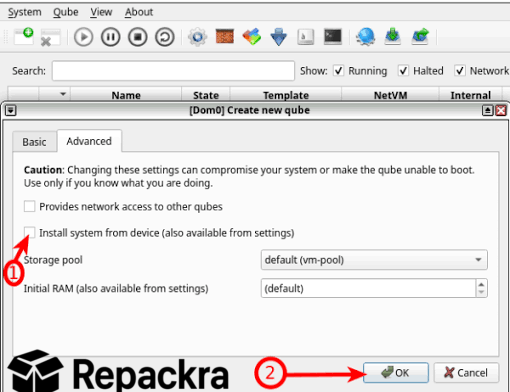
Task: Open the dialog window menu button
Action: click(x=10, y=110)
